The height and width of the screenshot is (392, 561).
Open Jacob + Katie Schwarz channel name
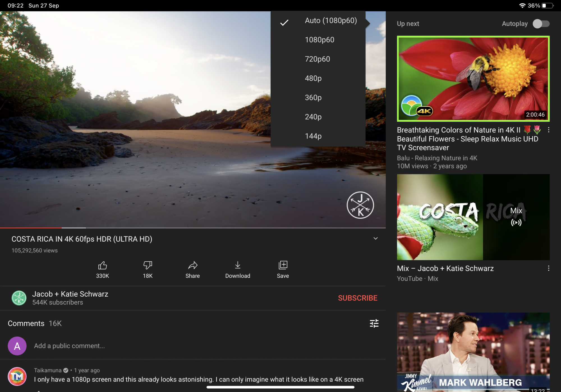point(70,294)
